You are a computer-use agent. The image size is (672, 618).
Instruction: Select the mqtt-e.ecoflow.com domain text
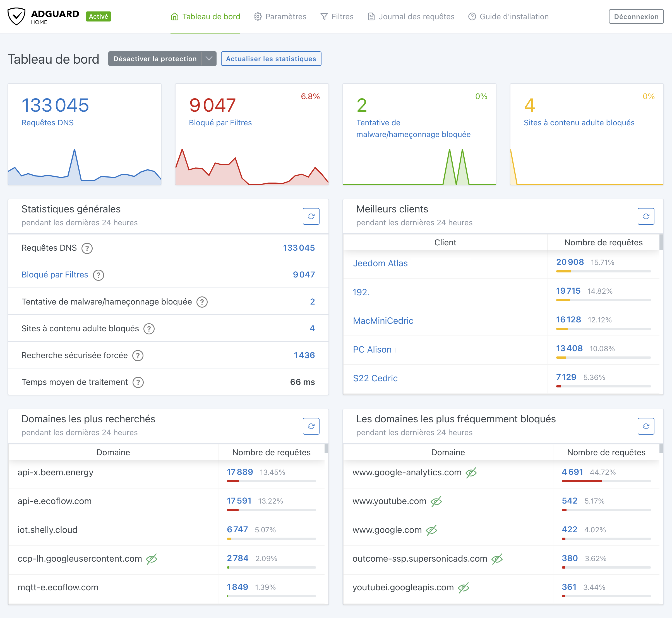coord(58,588)
